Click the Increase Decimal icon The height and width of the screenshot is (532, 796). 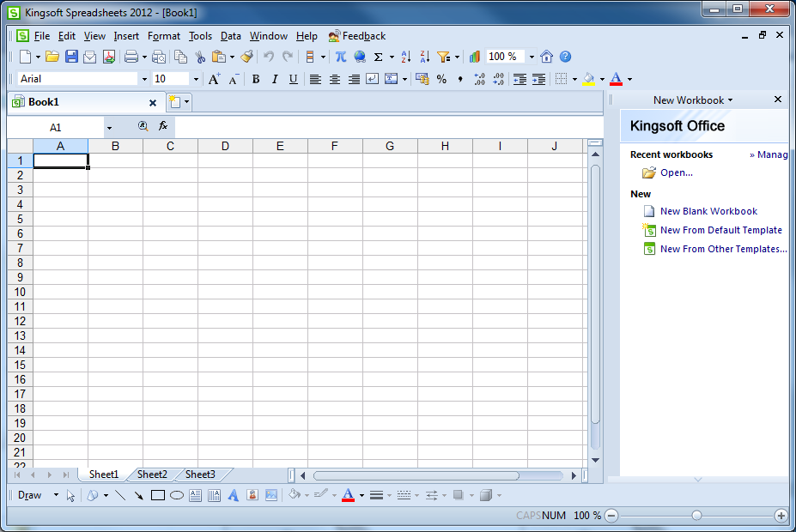[479, 79]
